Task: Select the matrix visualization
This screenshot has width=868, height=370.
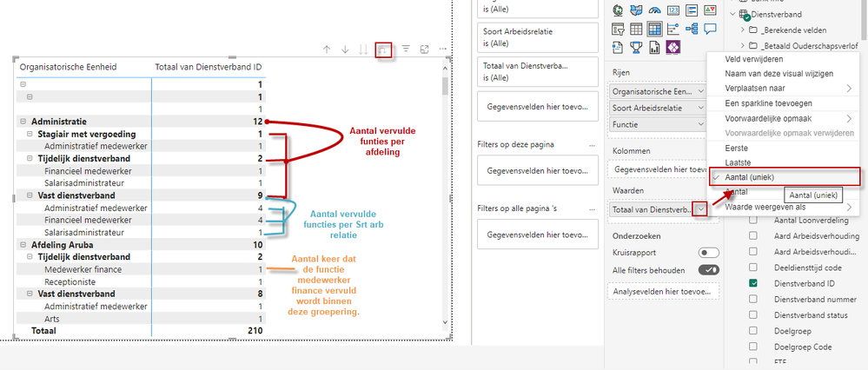Action: tap(655, 29)
